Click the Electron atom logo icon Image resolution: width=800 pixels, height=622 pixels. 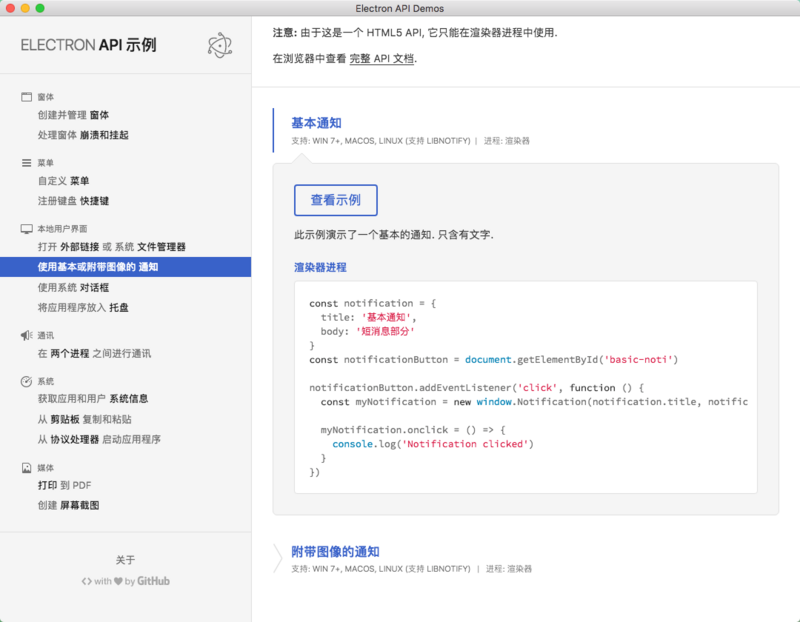(220, 45)
